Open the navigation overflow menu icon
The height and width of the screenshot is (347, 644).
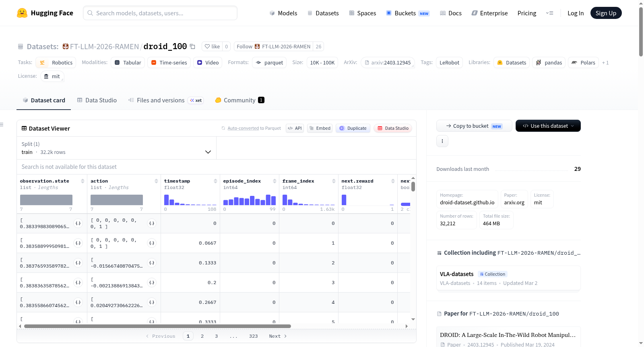(x=549, y=13)
